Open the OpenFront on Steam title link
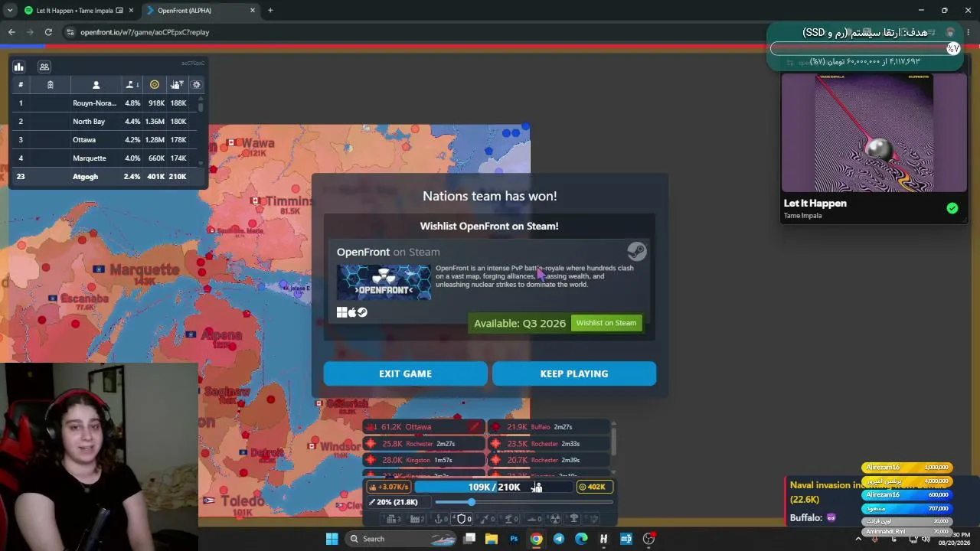Viewport: 980px width, 551px height. point(388,252)
